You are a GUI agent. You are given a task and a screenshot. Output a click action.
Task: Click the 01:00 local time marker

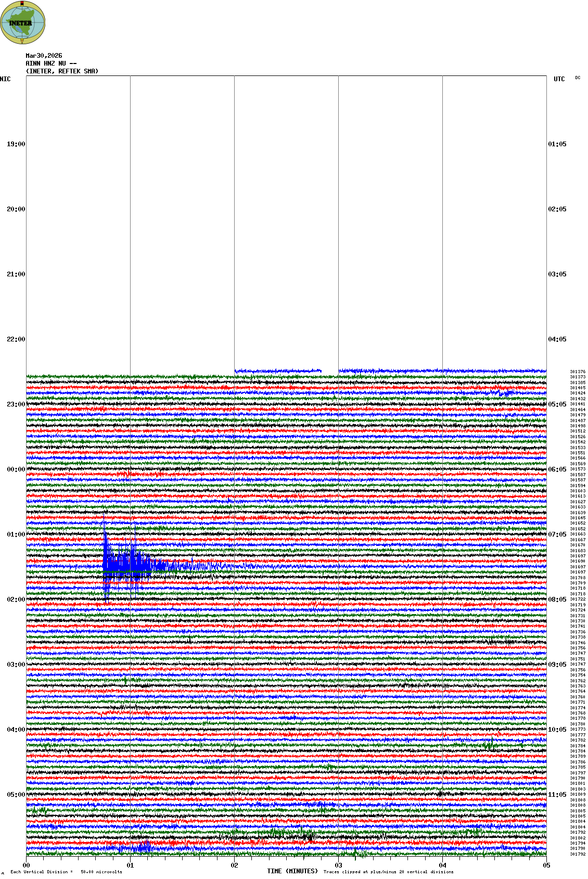point(16,534)
